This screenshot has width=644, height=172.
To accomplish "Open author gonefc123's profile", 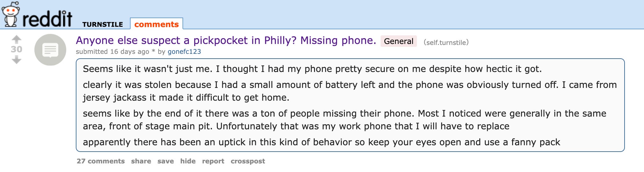I will [x=184, y=52].
